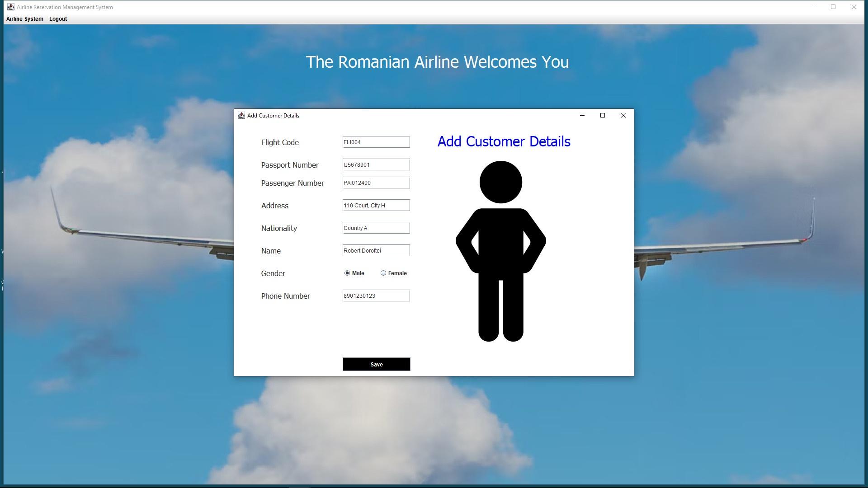Click the Nationality field showing Country A
This screenshot has height=488, width=868.
[x=376, y=228]
